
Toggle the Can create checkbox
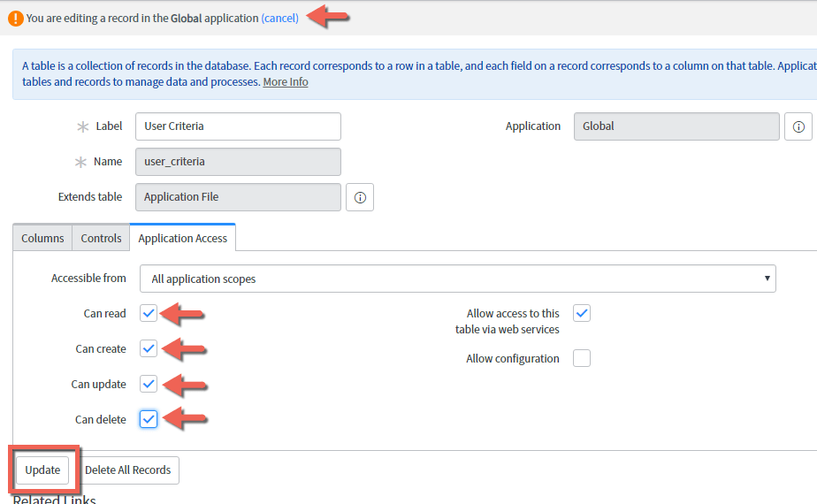point(149,348)
